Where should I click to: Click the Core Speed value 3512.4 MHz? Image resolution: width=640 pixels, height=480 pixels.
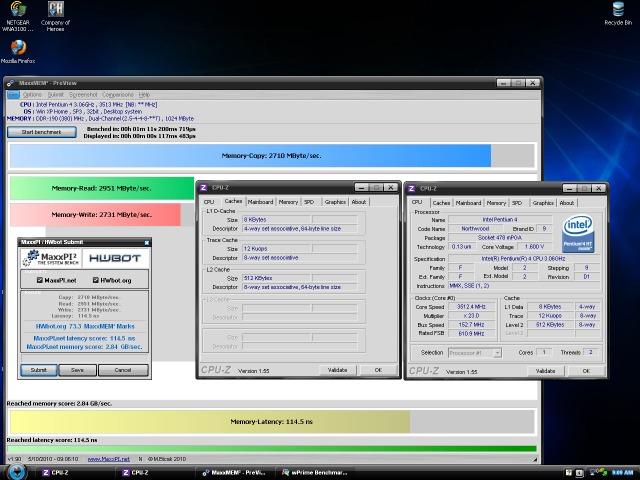tap(471, 307)
